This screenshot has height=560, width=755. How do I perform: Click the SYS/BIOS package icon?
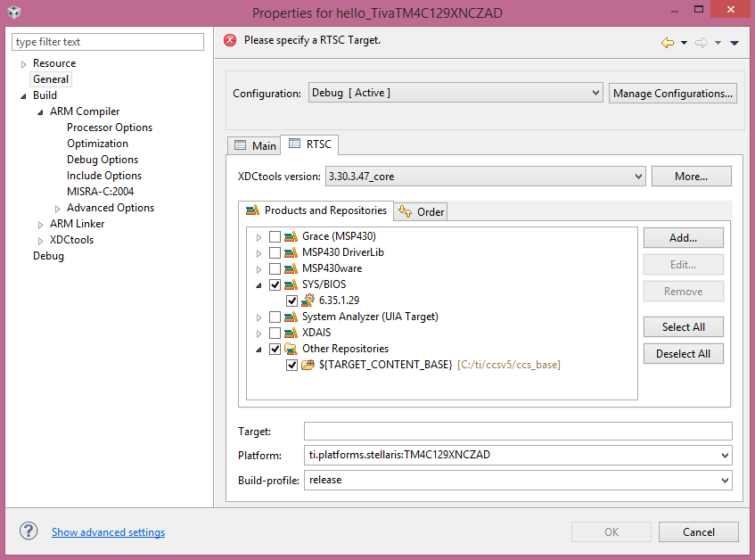pos(292,284)
